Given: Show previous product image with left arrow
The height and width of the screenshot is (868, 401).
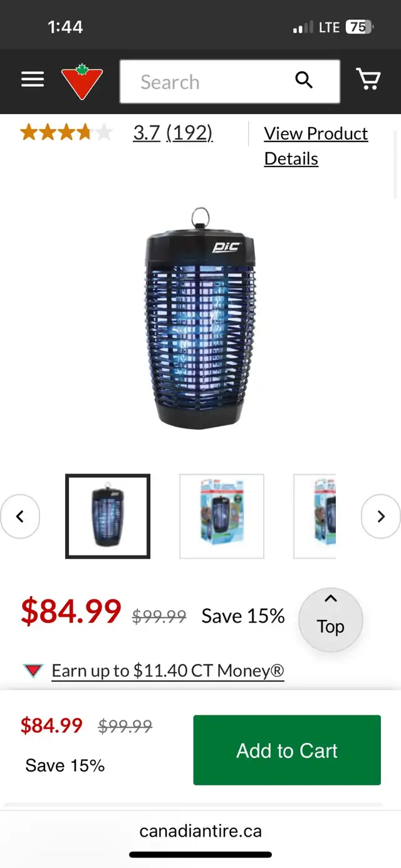Looking at the screenshot, I should click(x=20, y=516).
